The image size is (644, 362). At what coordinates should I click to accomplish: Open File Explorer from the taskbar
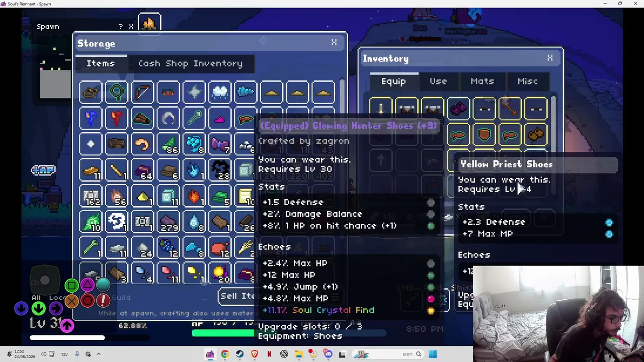pyautogui.click(x=298, y=354)
